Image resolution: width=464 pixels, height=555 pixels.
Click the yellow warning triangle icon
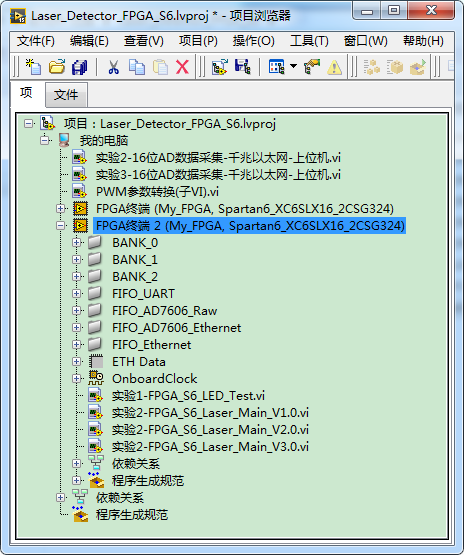[x=334, y=67]
